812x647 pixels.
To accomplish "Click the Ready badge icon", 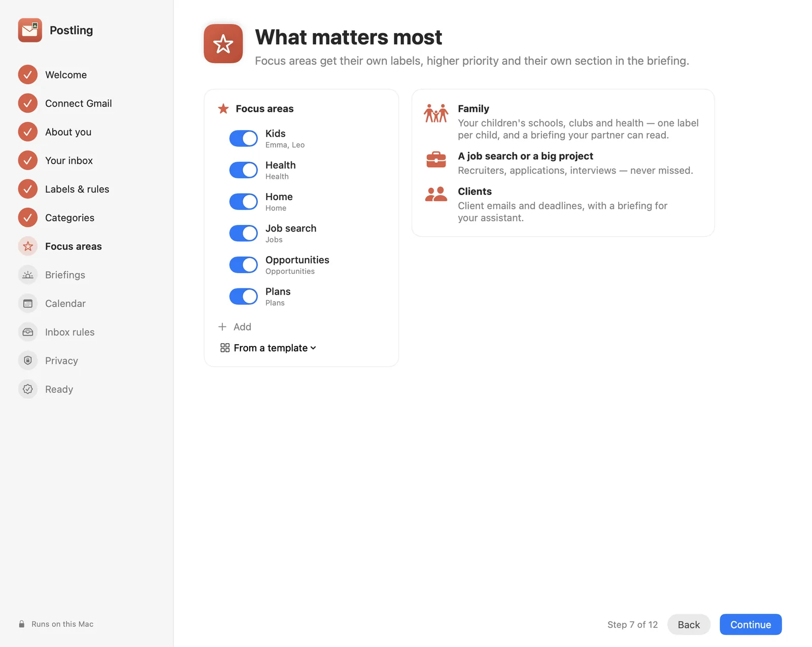I will click(x=28, y=389).
